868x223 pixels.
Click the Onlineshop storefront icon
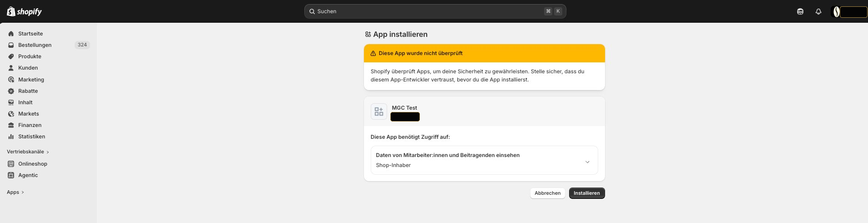(x=11, y=164)
